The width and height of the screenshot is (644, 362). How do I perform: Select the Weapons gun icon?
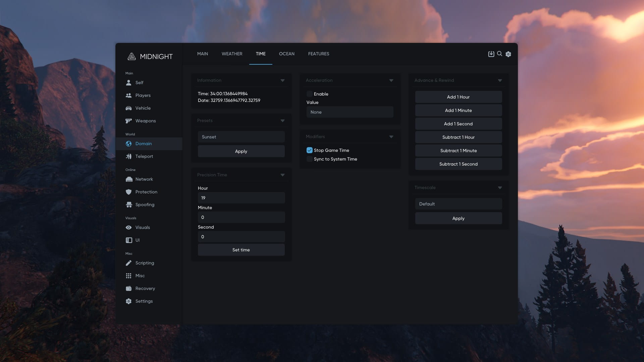point(128,121)
